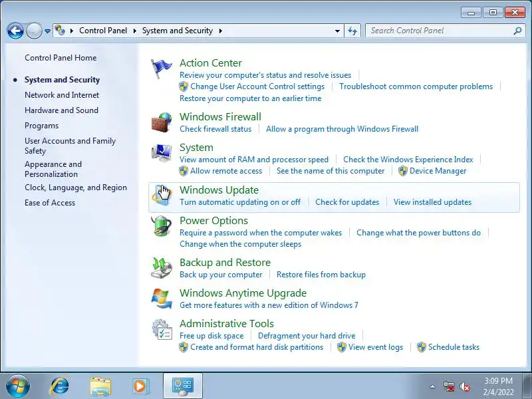Click the search magnifier icon
This screenshot has width=532, height=399.
(517, 31)
